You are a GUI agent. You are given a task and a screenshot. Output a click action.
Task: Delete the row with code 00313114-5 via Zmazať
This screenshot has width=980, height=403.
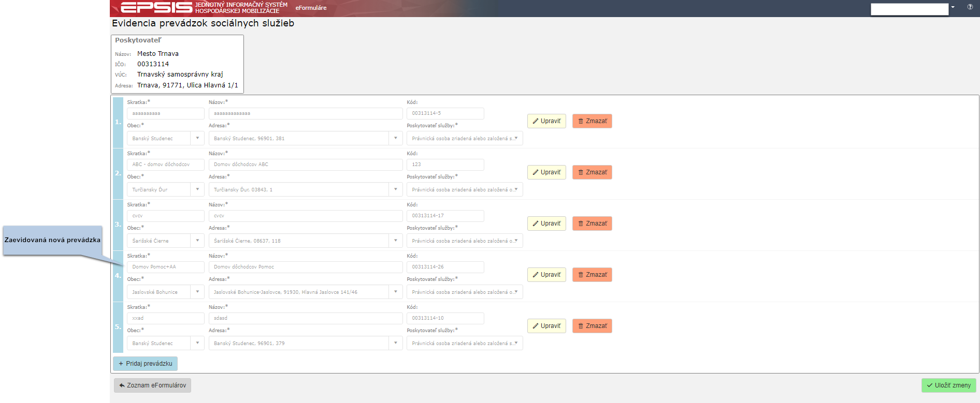pyautogui.click(x=592, y=121)
